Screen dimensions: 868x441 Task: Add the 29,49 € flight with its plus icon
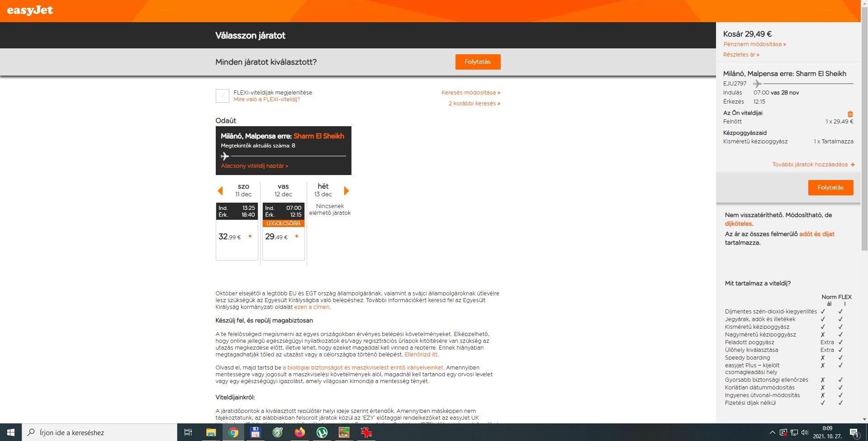(297, 236)
